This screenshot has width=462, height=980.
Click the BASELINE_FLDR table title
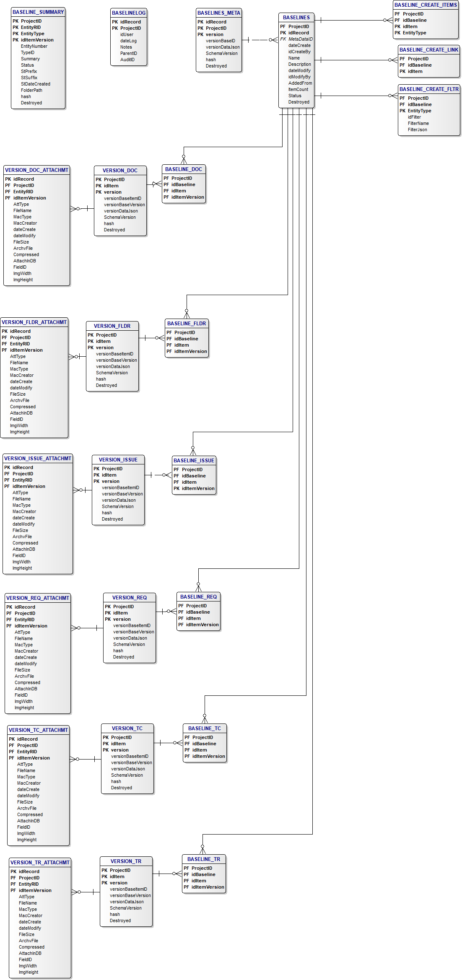click(x=187, y=324)
